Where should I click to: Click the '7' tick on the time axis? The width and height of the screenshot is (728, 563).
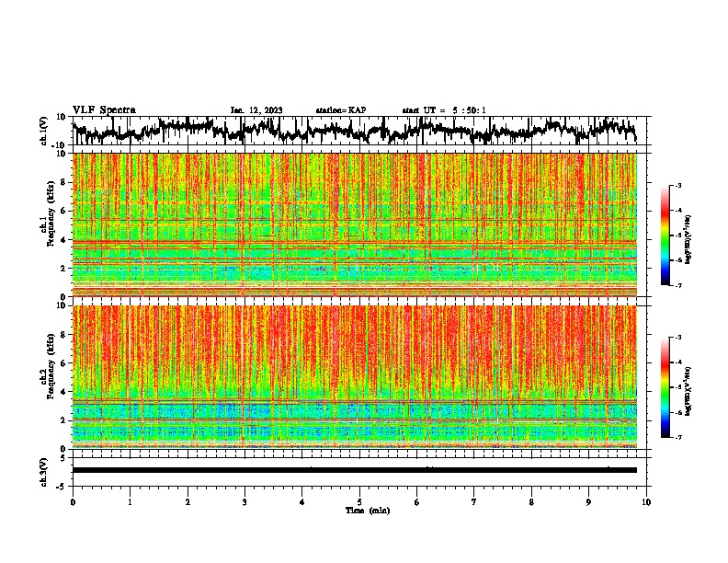pyautogui.click(x=474, y=502)
